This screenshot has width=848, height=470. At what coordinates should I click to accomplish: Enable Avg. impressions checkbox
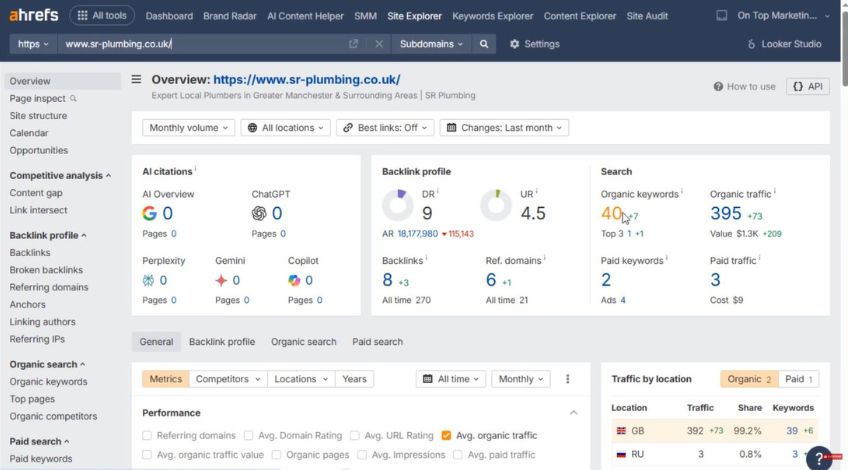click(x=362, y=455)
